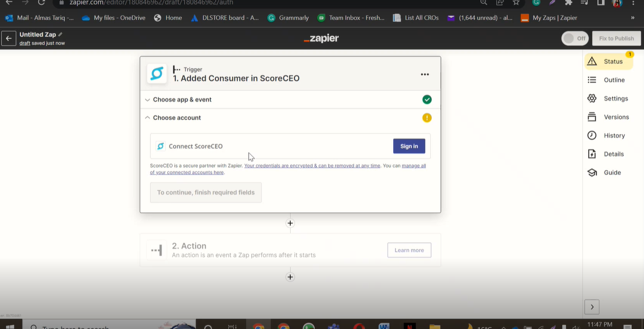Open Grammarly extension icon in browser toolbar
Image resolution: width=644 pixels, height=329 pixels.
536,3
